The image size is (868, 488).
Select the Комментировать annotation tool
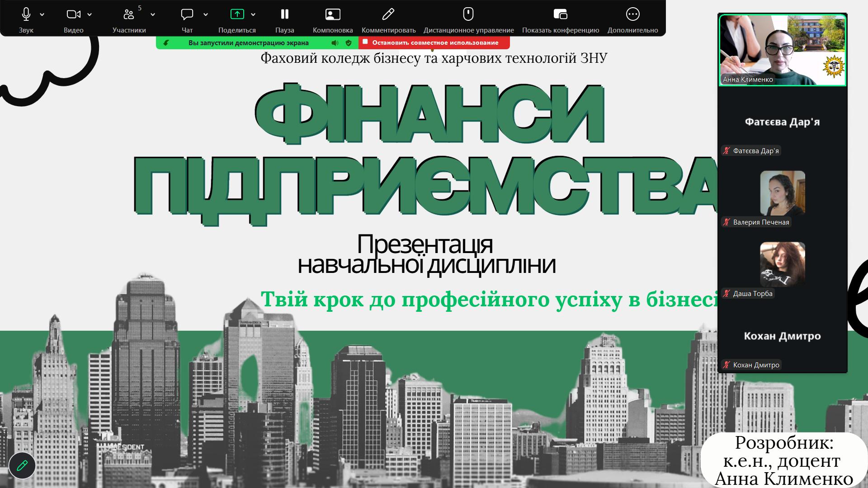pyautogui.click(x=388, y=14)
